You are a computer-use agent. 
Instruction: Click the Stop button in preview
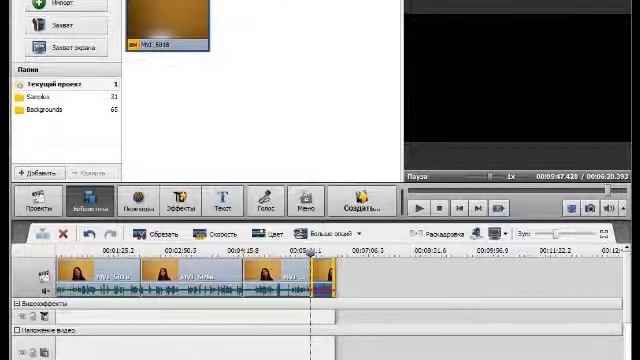tap(439, 208)
